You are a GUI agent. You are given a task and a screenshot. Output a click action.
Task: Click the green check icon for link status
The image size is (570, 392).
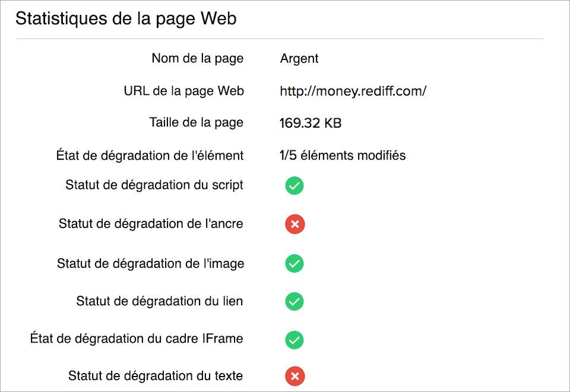[294, 302]
